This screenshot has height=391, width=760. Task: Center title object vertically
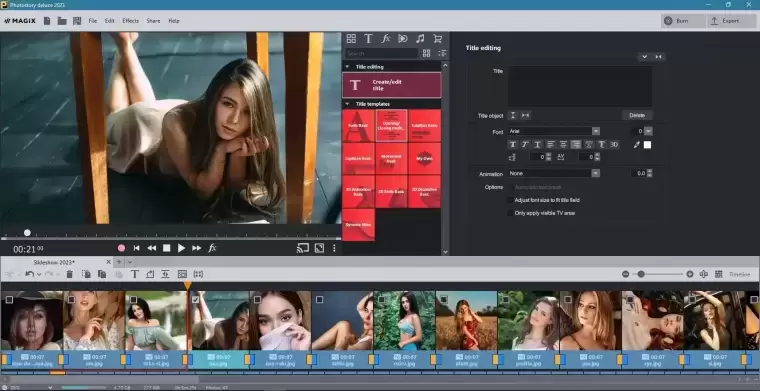pyautogui.click(x=513, y=115)
